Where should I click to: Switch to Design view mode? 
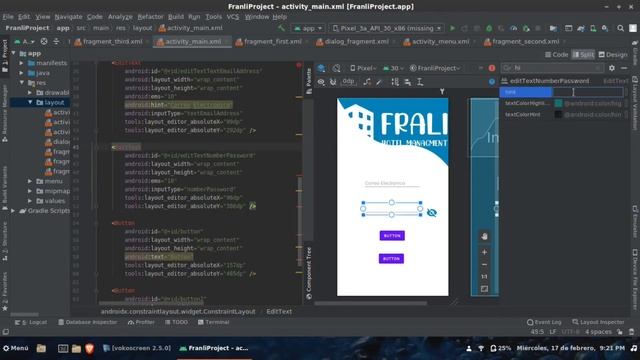(x=613, y=54)
